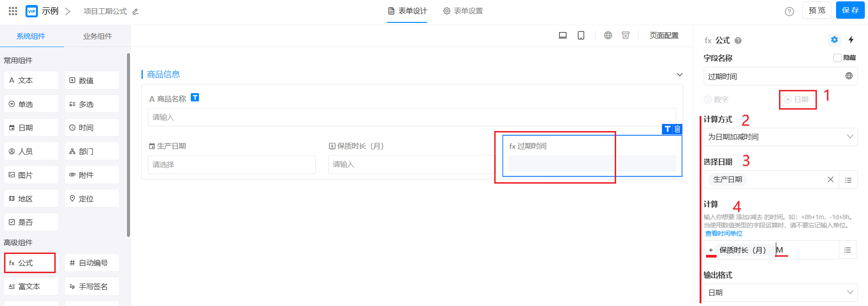The width and height of the screenshot is (868, 306).
Task: Click the 保存 button
Action: tap(850, 10)
